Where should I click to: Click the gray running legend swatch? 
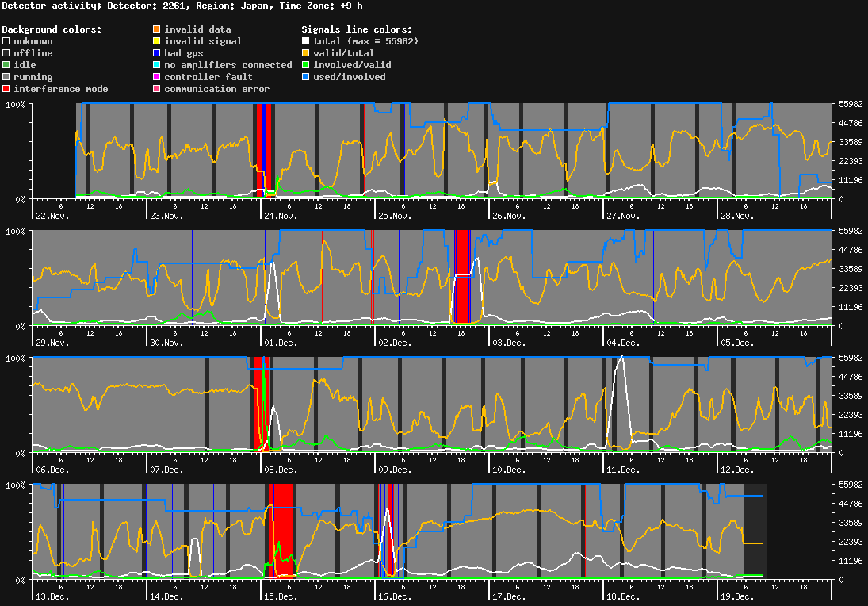pyautogui.click(x=6, y=77)
